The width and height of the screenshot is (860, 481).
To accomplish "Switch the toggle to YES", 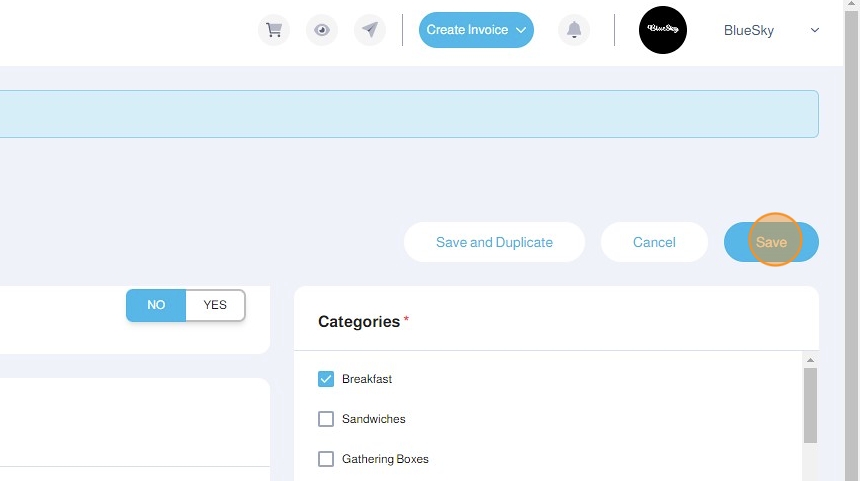I will [x=215, y=305].
